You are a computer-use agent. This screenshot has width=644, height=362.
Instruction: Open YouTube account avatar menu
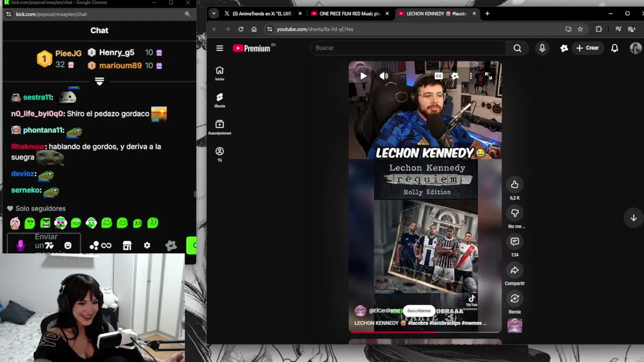[x=635, y=48]
